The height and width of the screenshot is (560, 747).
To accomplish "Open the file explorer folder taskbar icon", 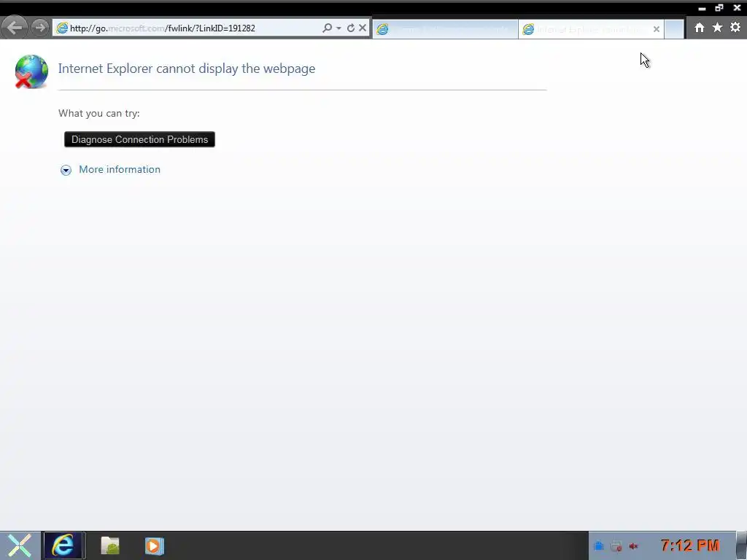I will pos(110,545).
